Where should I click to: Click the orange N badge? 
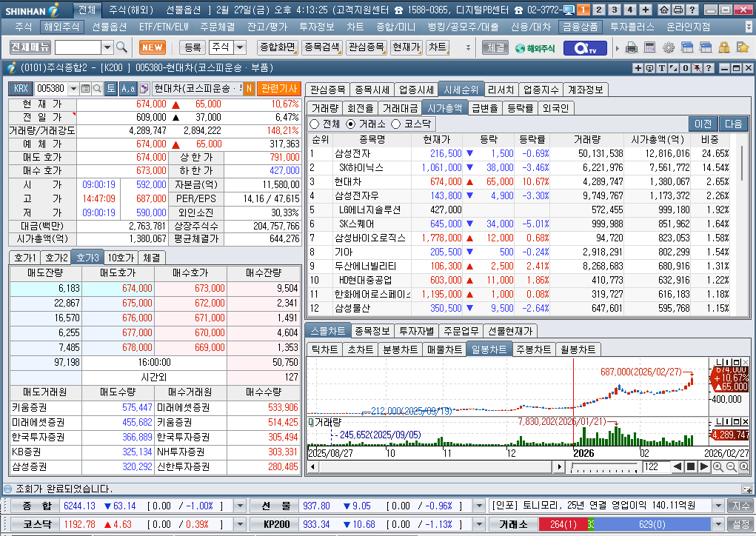pyautogui.click(x=249, y=88)
